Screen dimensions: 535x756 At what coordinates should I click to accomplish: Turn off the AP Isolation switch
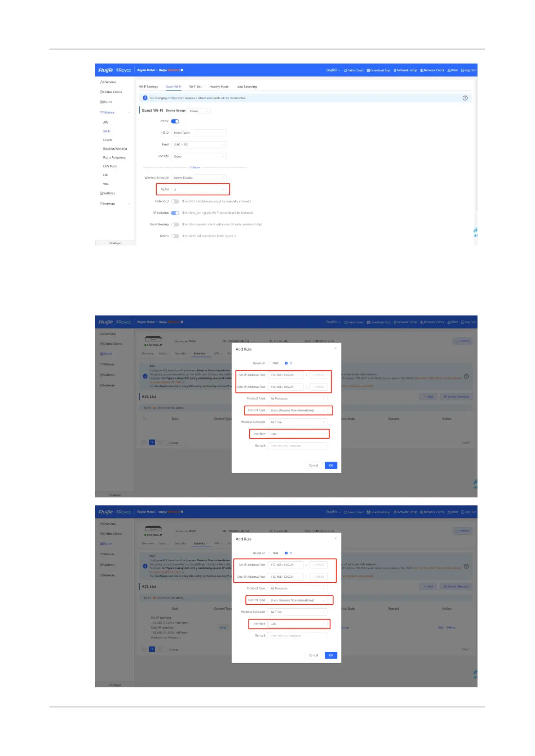click(x=175, y=213)
